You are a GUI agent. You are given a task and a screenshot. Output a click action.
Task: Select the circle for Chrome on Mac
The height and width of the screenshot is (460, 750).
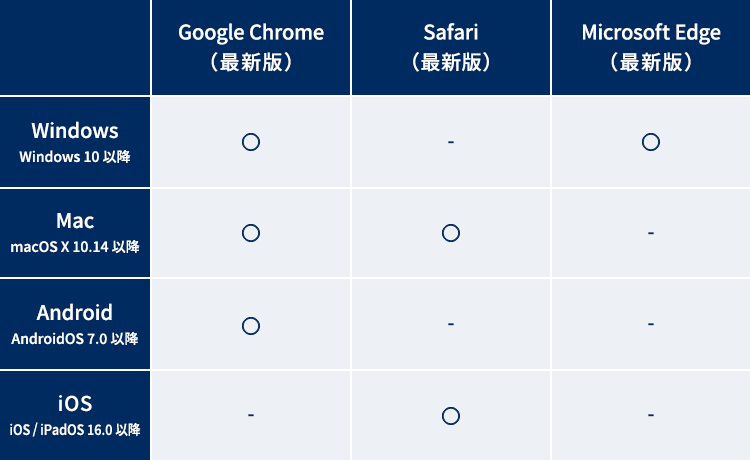(251, 233)
